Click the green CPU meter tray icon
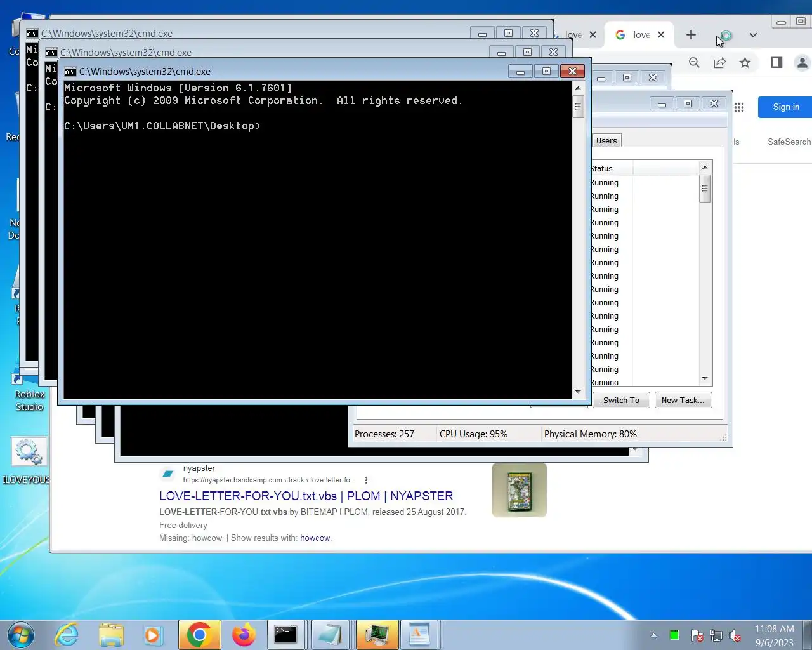The image size is (812, 650). pyautogui.click(x=674, y=635)
